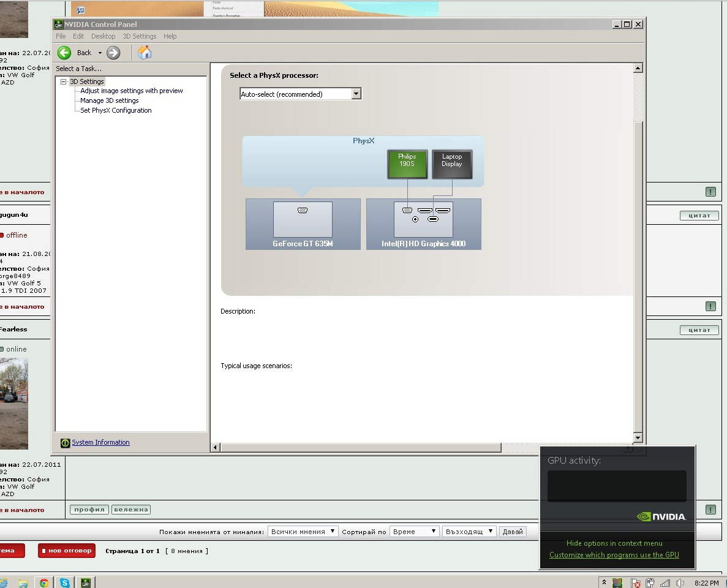Select Manage 3D settings in task tree
727x588 pixels.
click(110, 100)
